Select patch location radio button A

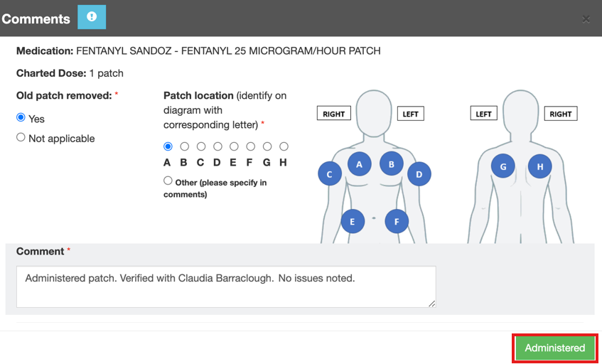tap(168, 146)
